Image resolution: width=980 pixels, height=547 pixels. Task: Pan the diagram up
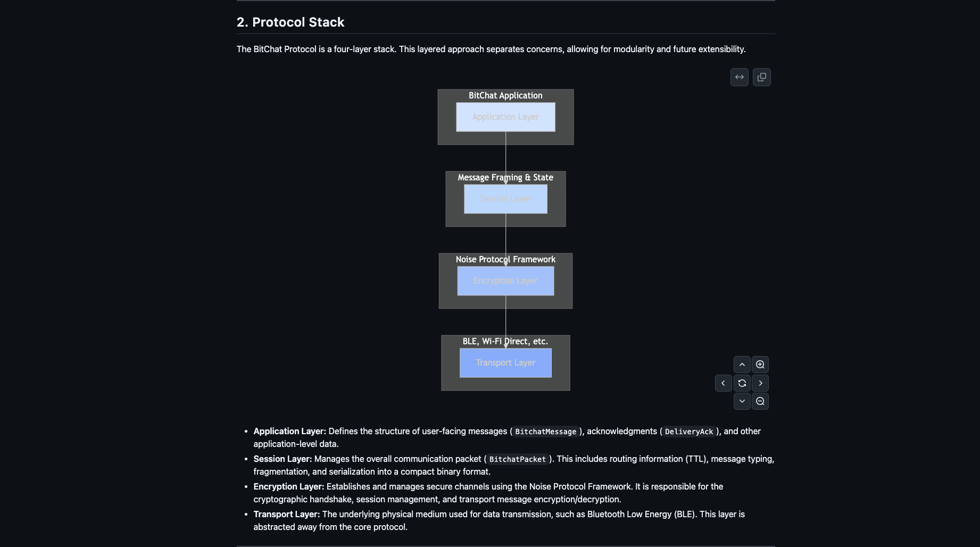tap(742, 364)
